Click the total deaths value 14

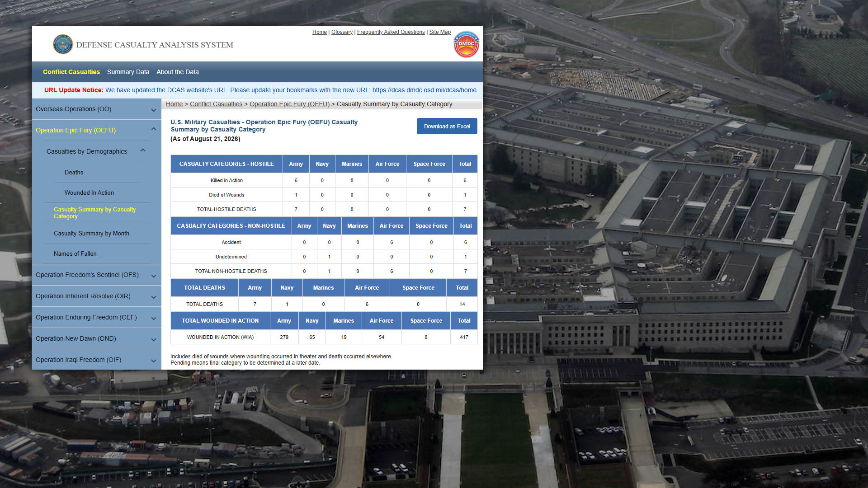point(462,304)
